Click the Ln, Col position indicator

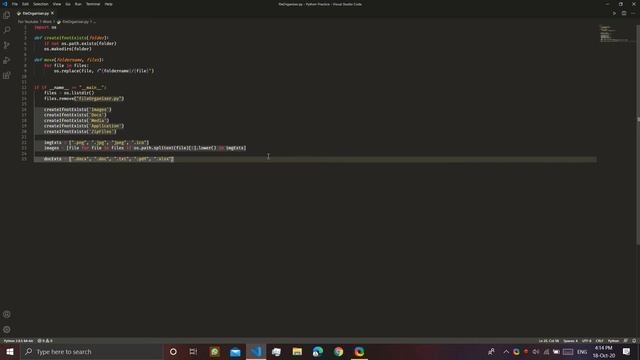549,341
